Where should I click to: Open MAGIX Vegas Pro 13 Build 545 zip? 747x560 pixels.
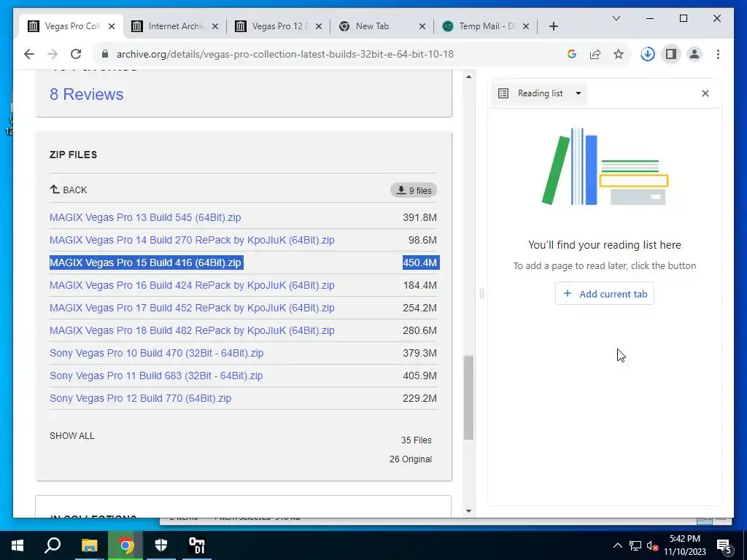click(145, 217)
